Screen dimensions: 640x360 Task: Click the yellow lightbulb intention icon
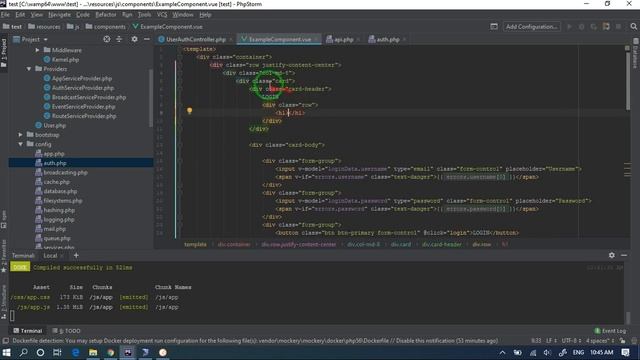pyautogui.click(x=189, y=111)
